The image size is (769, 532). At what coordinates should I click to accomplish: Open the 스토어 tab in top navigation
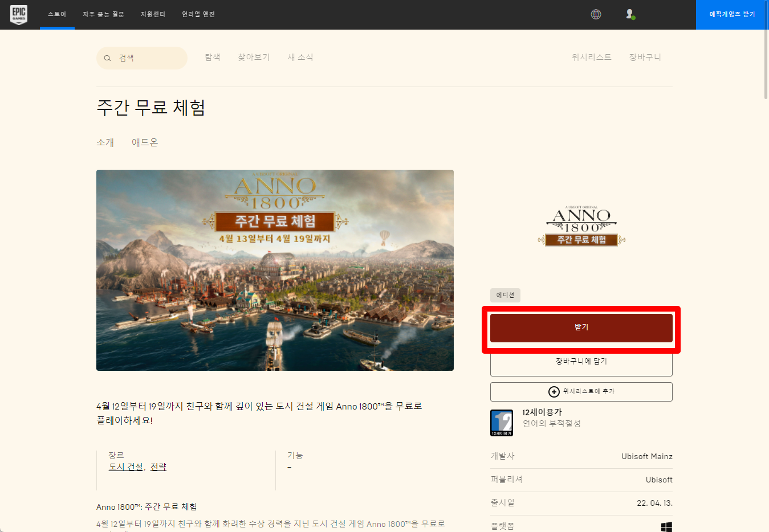coord(57,14)
